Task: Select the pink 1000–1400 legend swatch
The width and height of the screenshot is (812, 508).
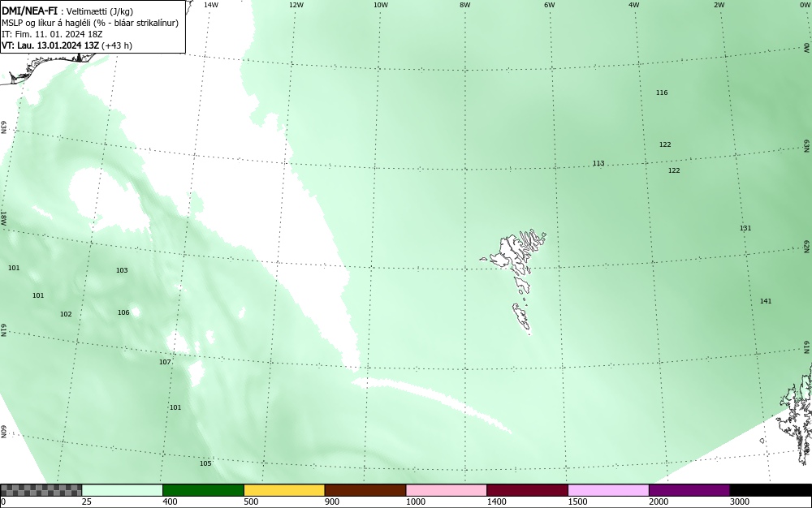Action: [x=447, y=490]
